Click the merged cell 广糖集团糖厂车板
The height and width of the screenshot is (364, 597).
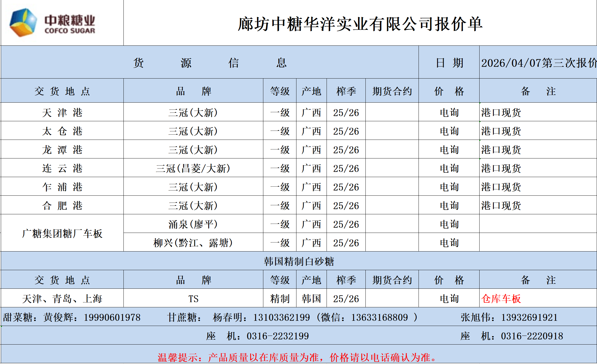click(62, 233)
